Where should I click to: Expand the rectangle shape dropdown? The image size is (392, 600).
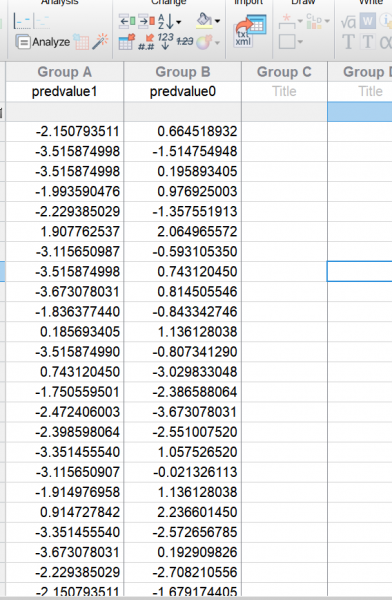pos(300,42)
